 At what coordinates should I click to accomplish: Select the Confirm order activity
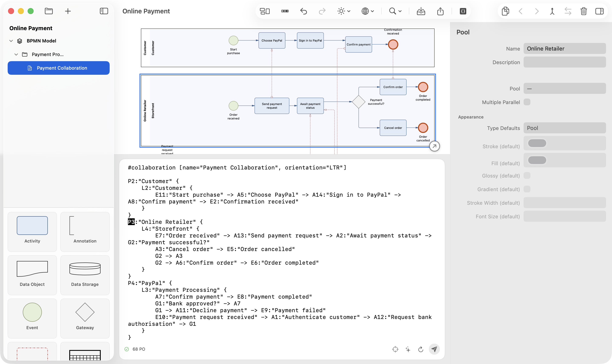point(393,87)
